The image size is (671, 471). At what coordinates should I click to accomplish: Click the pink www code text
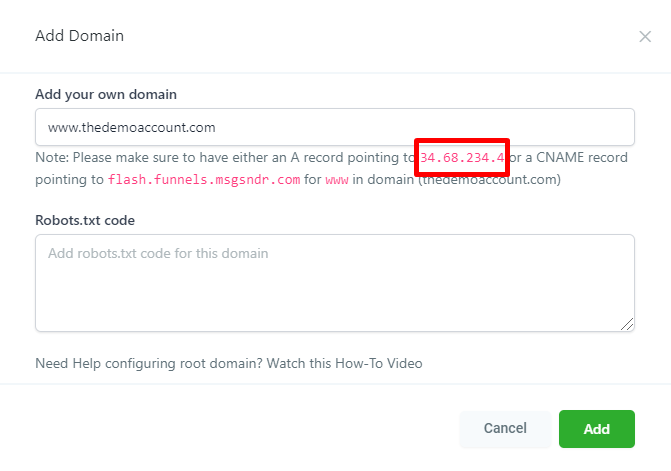click(336, 180)
